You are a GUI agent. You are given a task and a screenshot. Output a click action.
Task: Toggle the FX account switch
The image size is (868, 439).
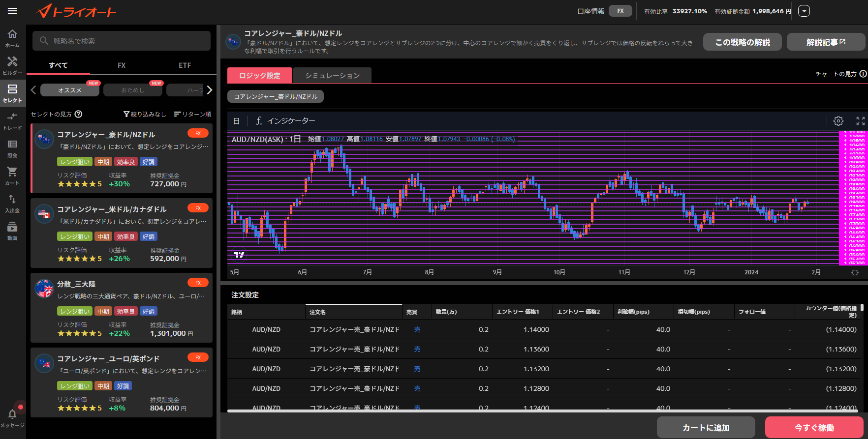620,11
